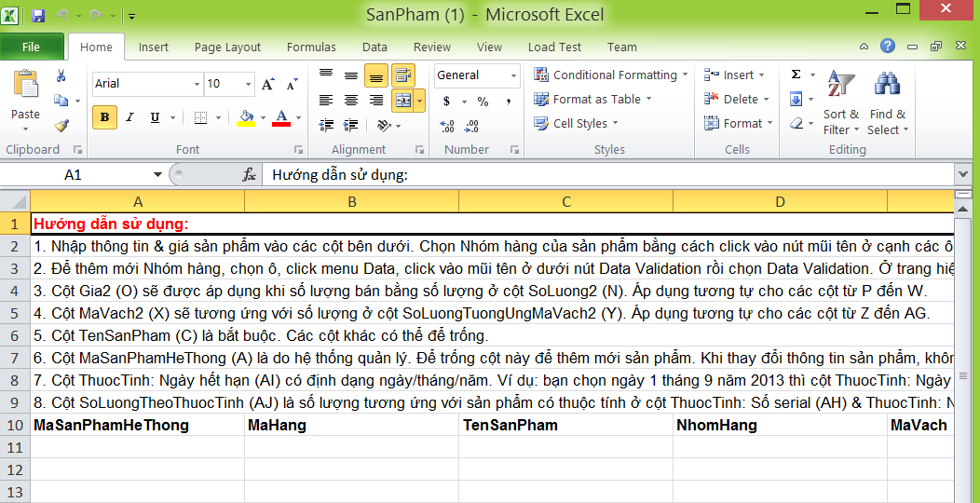Click the Cut scissors icon
The image size is (980, 503).
click(x=61, y=75)
